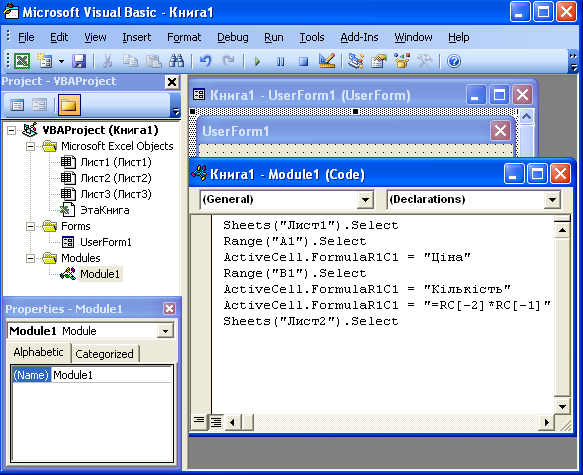Select Лист1 (Лист1) in project tree
Screen dimensions: 583x475
click(116, 162)
